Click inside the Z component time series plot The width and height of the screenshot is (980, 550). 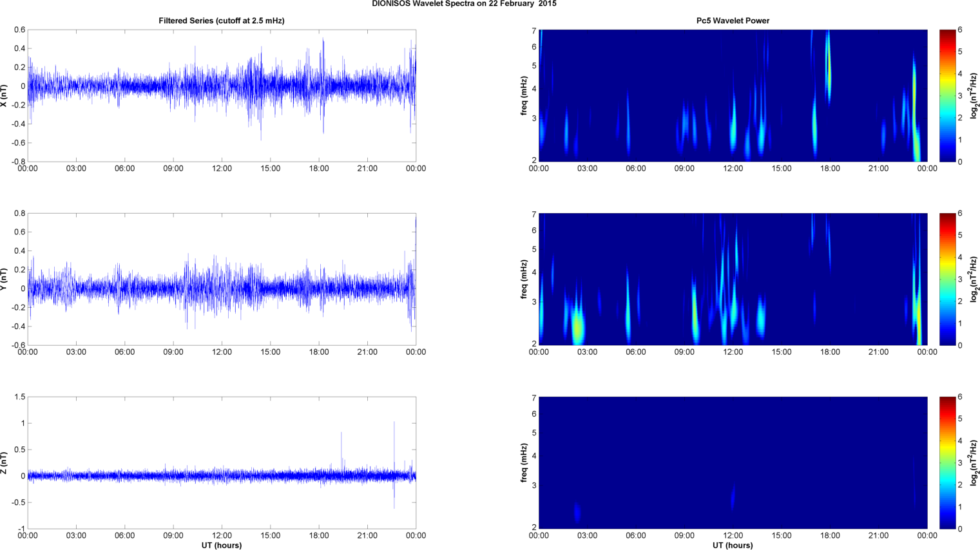(222, 463)
